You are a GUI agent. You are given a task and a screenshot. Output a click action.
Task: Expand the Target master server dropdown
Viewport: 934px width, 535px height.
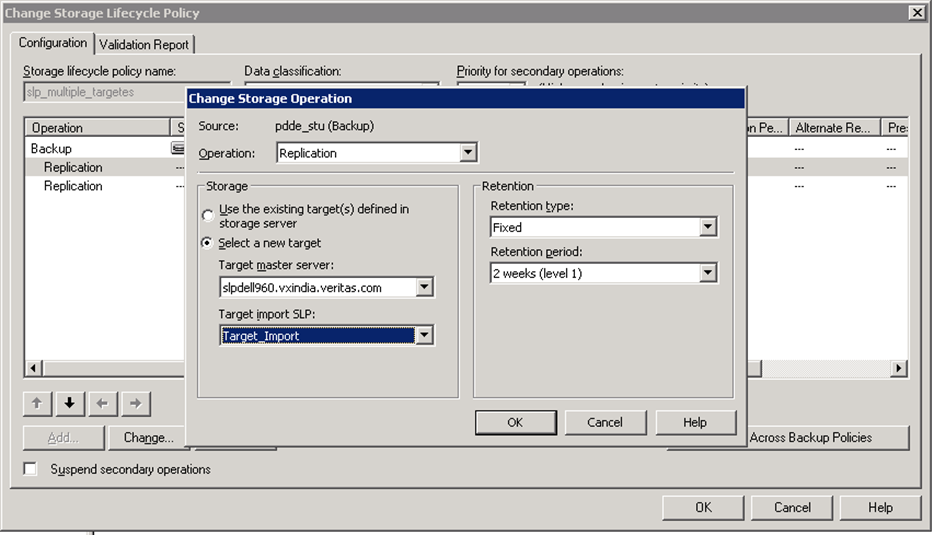(424, 288)
